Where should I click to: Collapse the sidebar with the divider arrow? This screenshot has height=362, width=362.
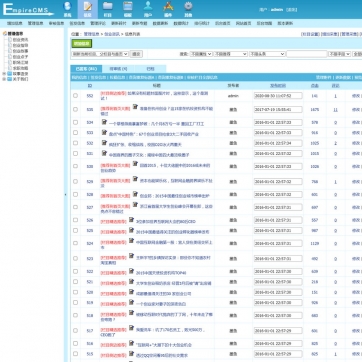tap(65, 194)
